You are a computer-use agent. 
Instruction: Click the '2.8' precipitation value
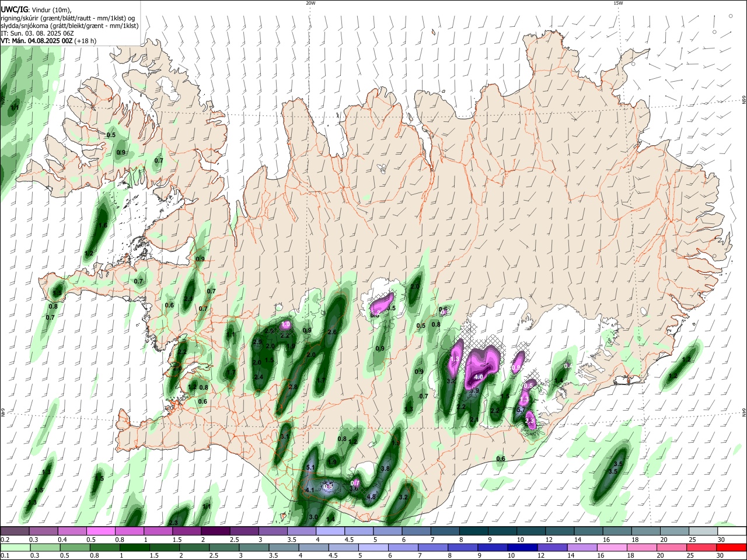click(293, 387)
